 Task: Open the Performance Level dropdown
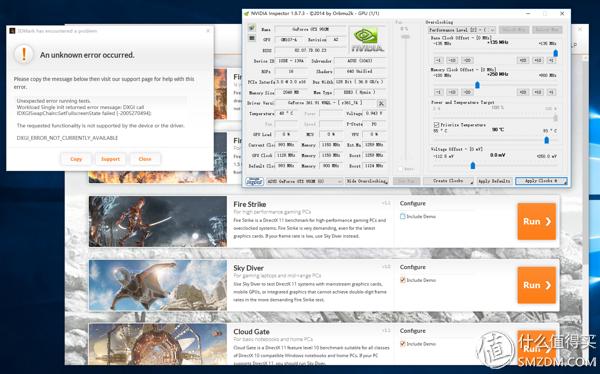click(x=462, y=30)
